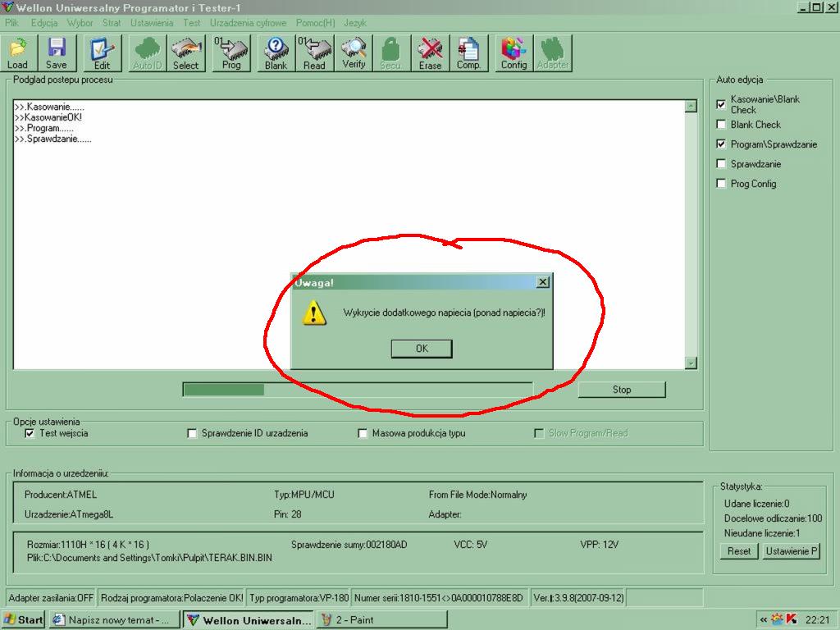
Task: Click the Windows Start button
Action: coord(24,620)
